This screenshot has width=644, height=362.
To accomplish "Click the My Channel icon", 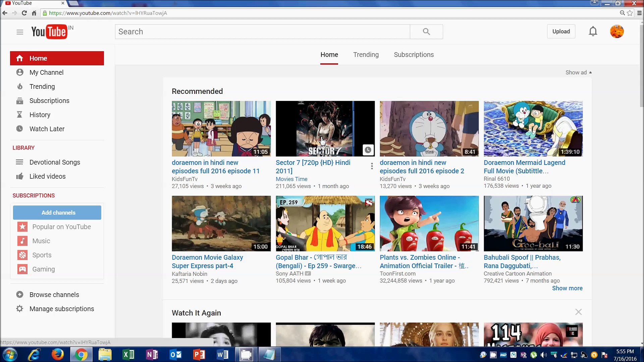I will [20, 72].
